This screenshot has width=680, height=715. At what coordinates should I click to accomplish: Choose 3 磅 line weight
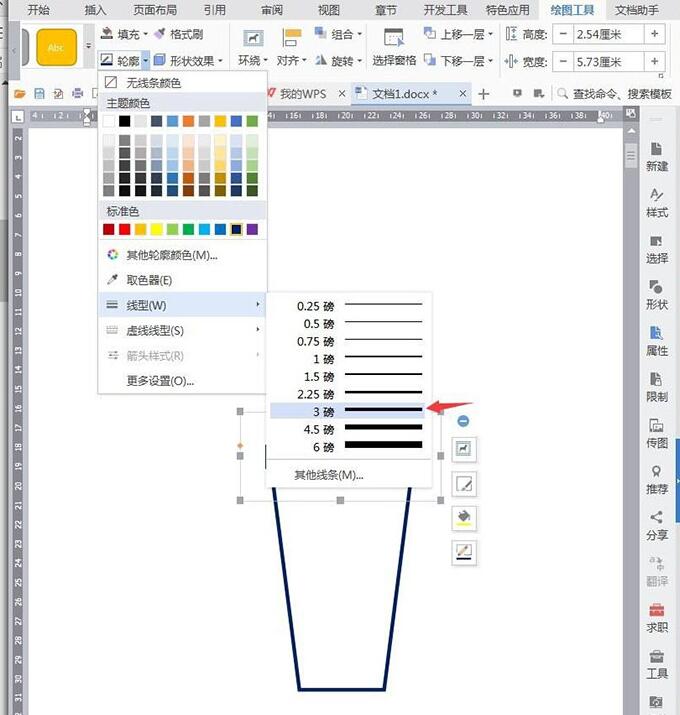348,411
